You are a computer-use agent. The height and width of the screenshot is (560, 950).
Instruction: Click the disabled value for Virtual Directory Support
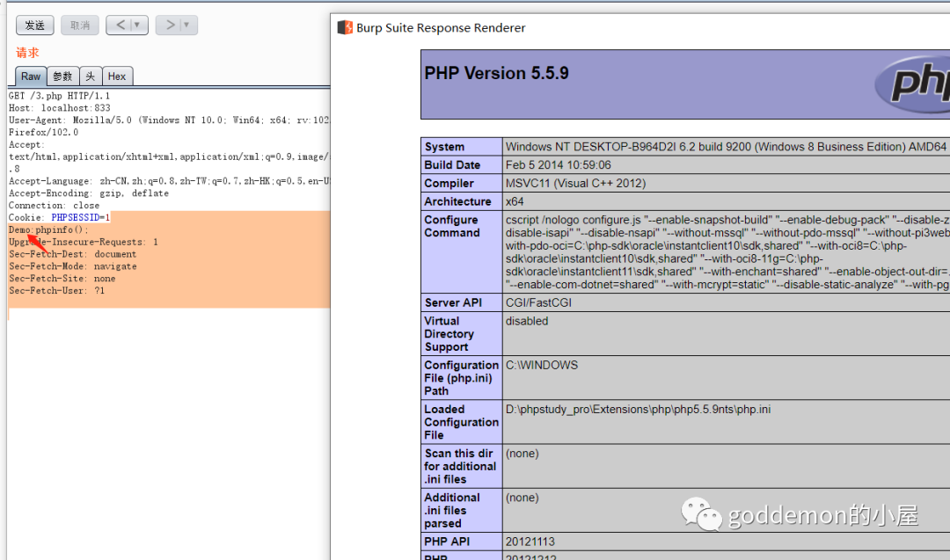coord(527,321)
